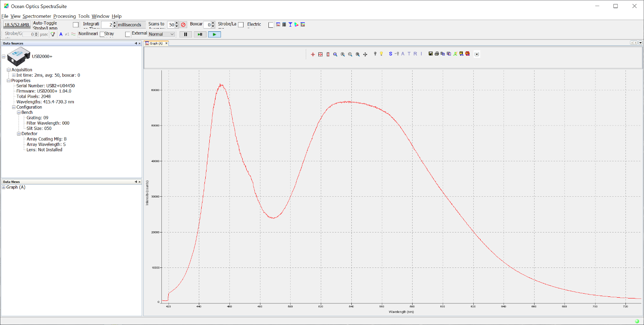The width and height of the screenshot is (644, 325).
Task: Click the scale graph height to fill icon
Action: tap(328, 54)
